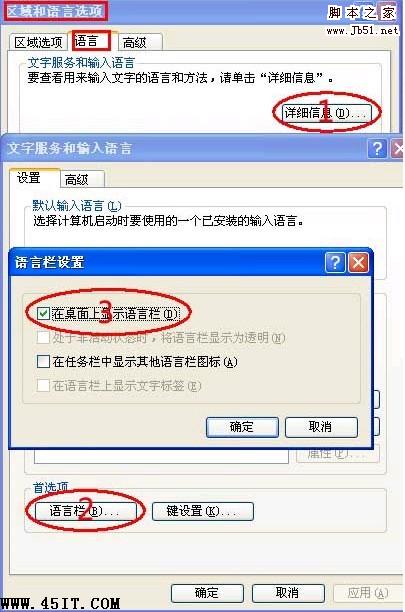
Task: Check 在语言栏上显示文字标签 option
Action: coord(43,386)
